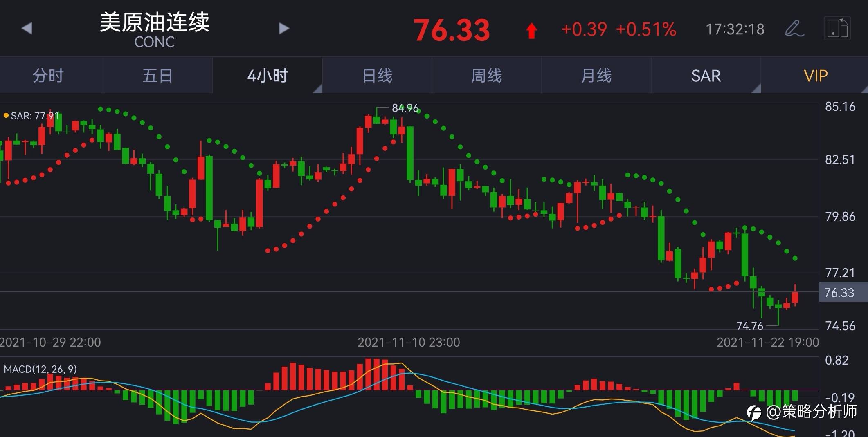This screenshot has width=868, height=437.
Task: Switch to 周线 tab
Action: [486, 76]
